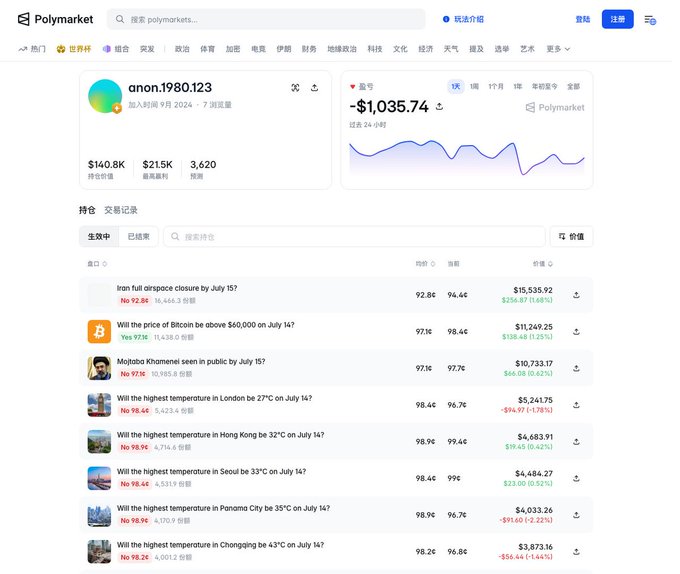This screenshot has height=574, width=680.
Task: Click the anon.1980.123 avatar
Action: 105,96
